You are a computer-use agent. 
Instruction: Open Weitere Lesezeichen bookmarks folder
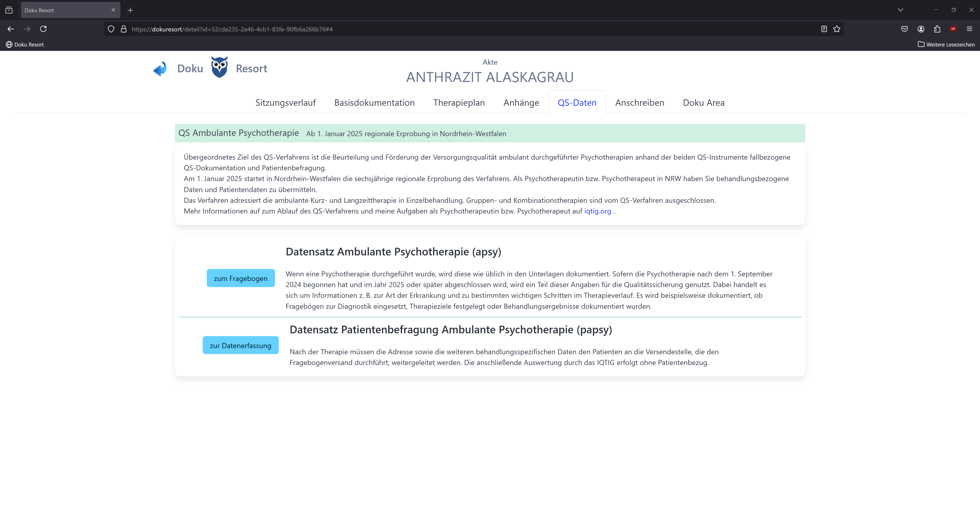click(946, 44)
